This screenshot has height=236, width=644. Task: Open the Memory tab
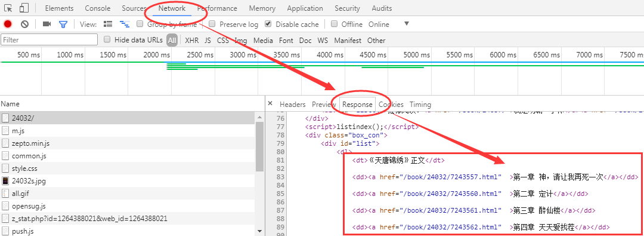click(262, 8)
